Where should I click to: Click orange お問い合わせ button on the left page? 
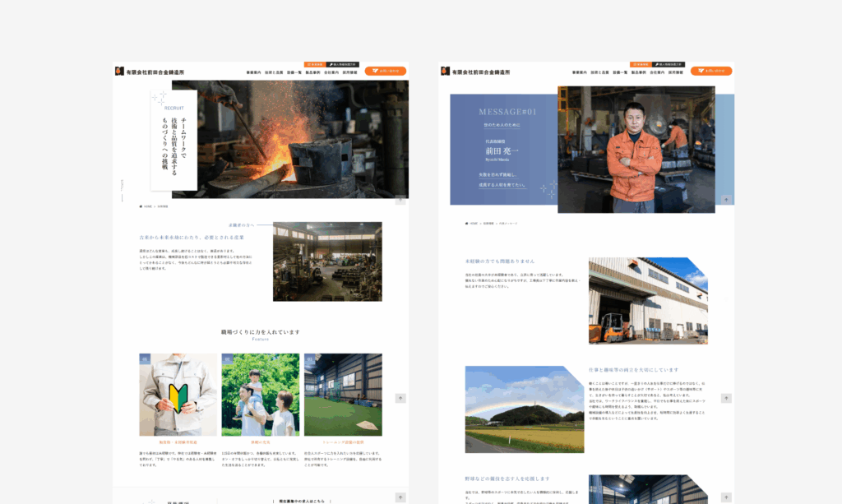385,71
